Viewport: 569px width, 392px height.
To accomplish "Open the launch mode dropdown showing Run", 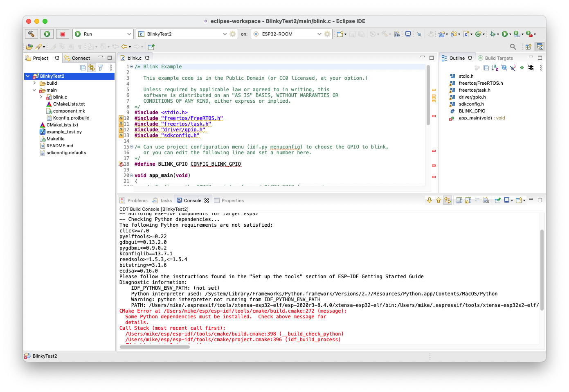I will click(x=103, y=34).
